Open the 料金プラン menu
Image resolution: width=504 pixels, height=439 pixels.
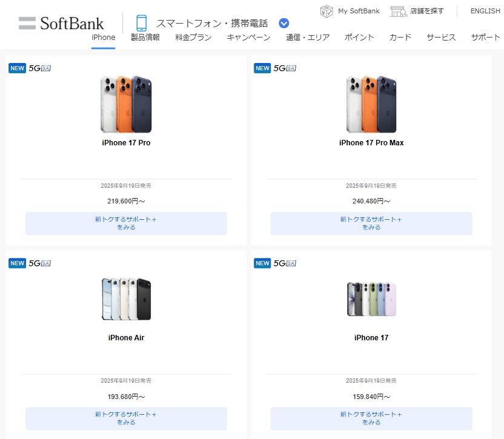(x=193, y=38)
